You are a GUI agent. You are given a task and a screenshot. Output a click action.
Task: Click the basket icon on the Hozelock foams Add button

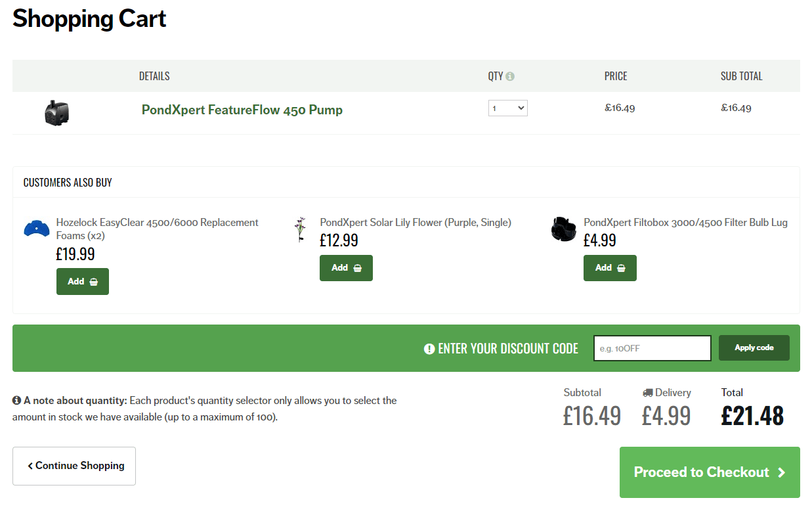coord(93,281)
